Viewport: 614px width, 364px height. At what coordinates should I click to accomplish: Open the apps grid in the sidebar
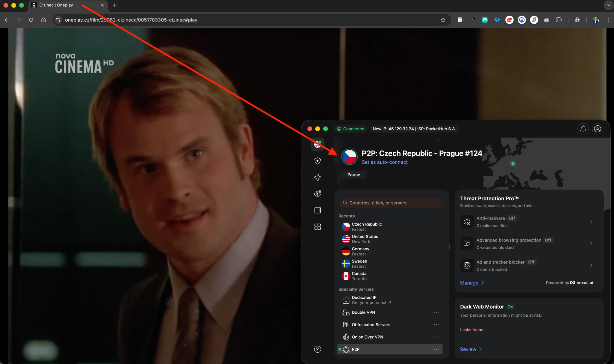tap(318, 226)
